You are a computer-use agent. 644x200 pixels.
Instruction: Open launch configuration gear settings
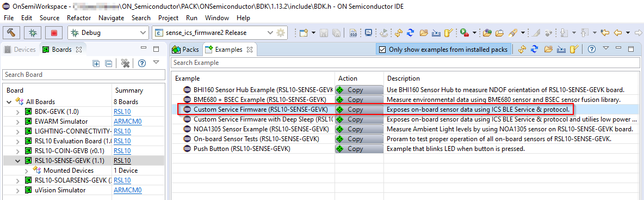281,33
